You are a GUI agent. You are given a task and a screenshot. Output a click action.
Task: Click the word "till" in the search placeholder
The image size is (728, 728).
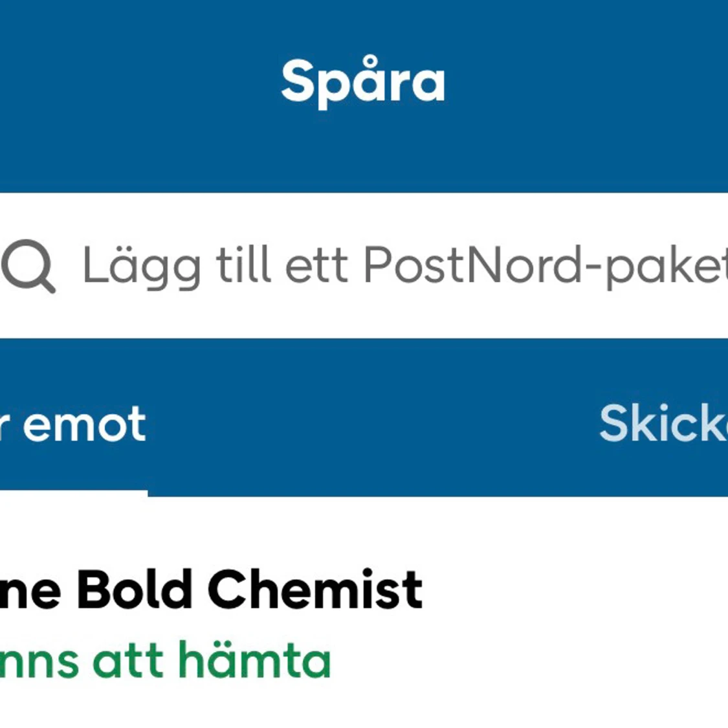(x=243, y=265)
